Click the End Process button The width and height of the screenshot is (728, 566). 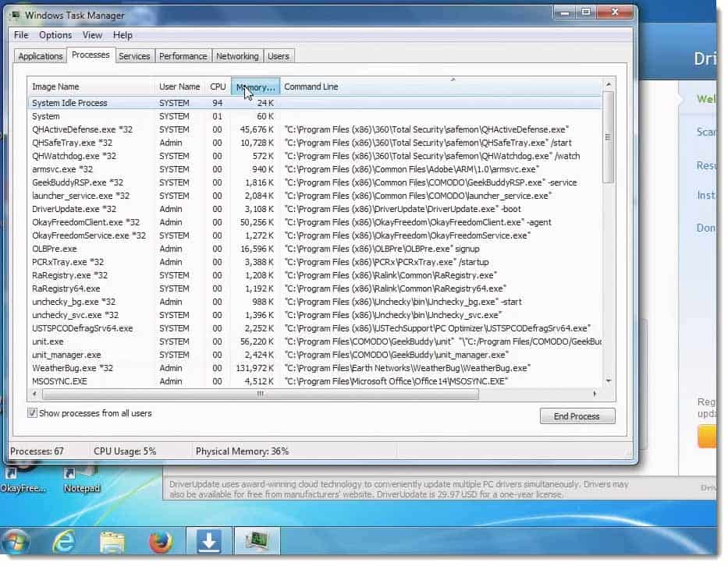[x=577, y=416]
